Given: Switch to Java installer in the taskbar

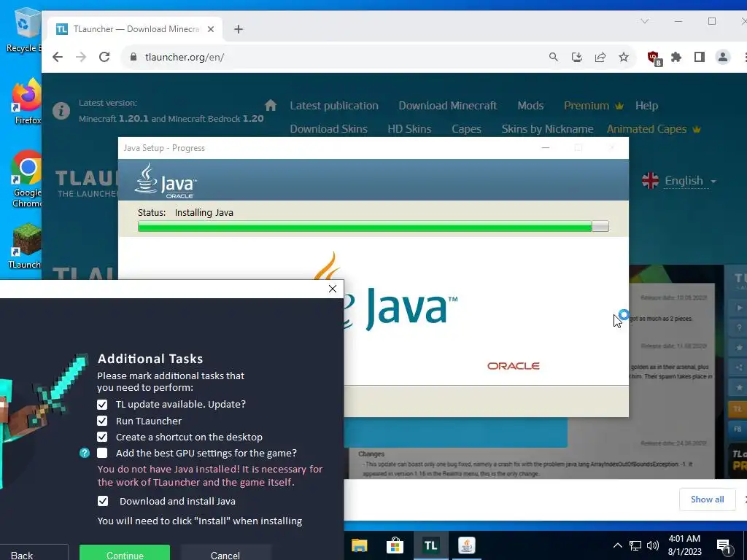Looking at the screenshot, I should click(466, 545).
